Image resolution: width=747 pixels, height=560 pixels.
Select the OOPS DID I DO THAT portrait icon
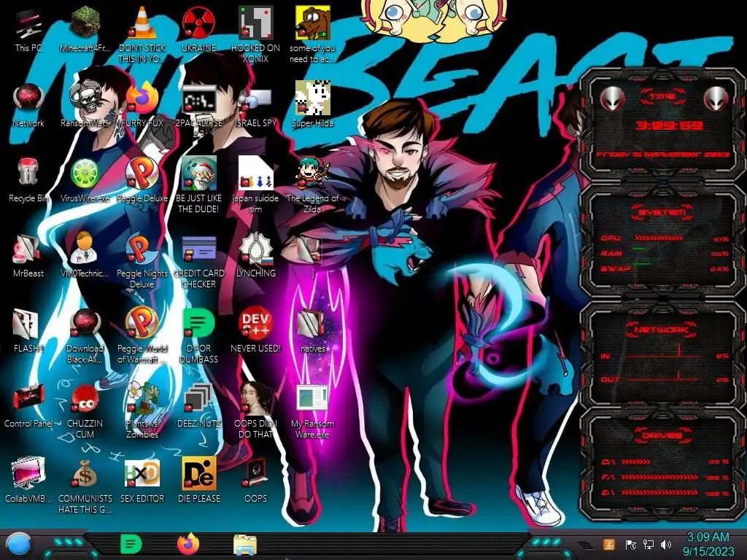point(255,411)
